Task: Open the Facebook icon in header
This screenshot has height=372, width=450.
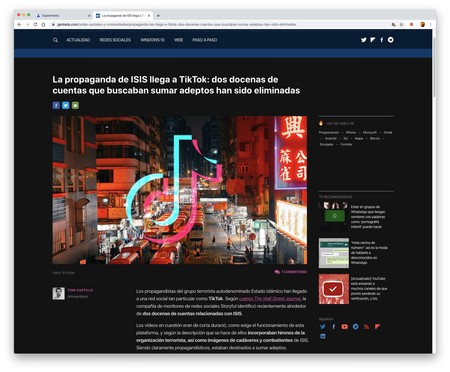Action: pyautogui.click(x=381, y=40)
